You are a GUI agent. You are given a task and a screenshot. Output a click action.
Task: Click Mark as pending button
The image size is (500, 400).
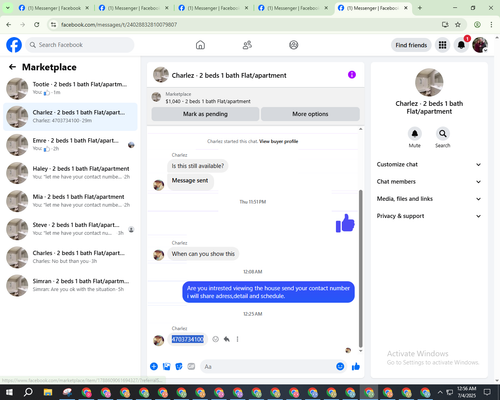205,114
